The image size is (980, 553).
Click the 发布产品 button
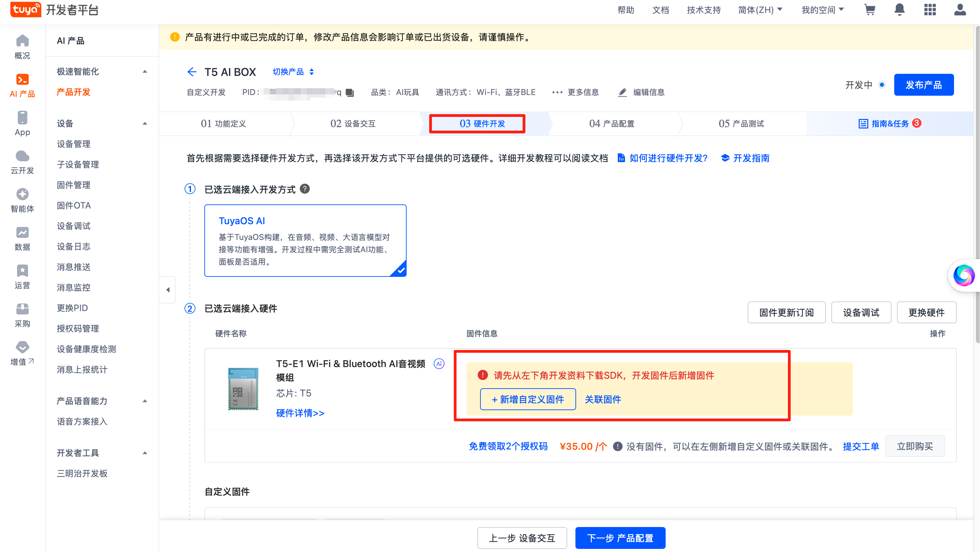point(924,84)
